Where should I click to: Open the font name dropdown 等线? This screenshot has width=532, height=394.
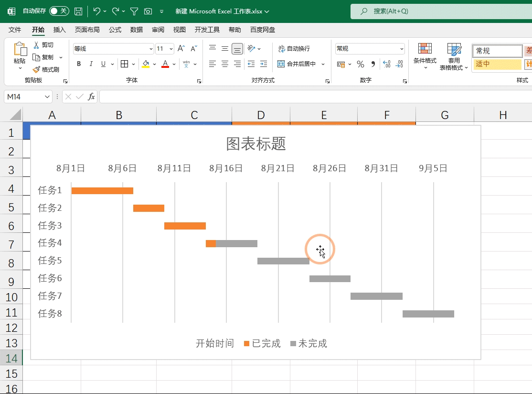point(151,49)
